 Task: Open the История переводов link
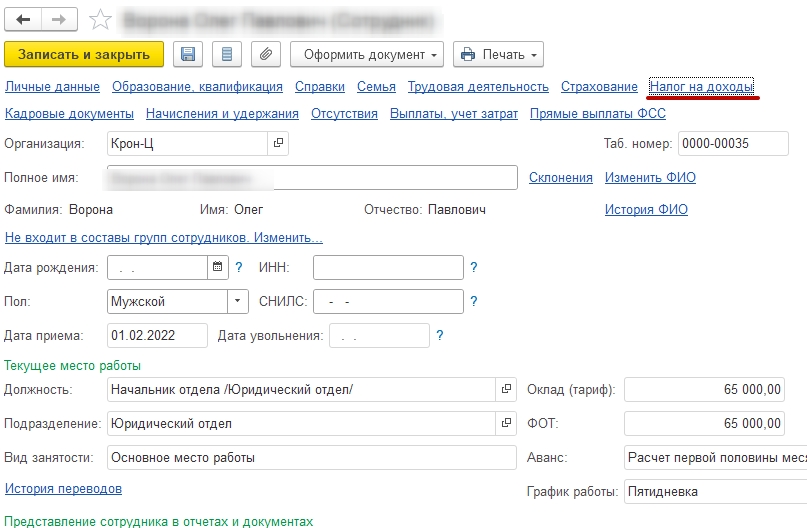pos(64,489)
